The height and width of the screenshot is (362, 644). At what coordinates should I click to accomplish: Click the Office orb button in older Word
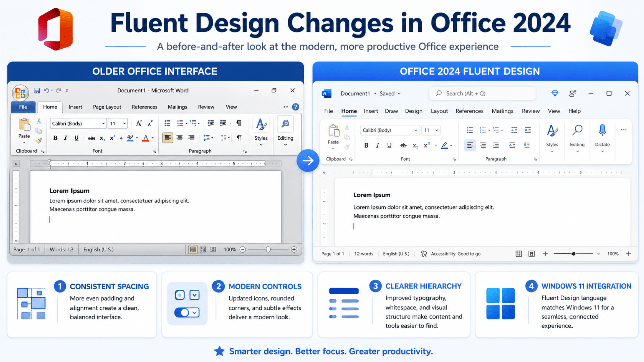point(21,93)
